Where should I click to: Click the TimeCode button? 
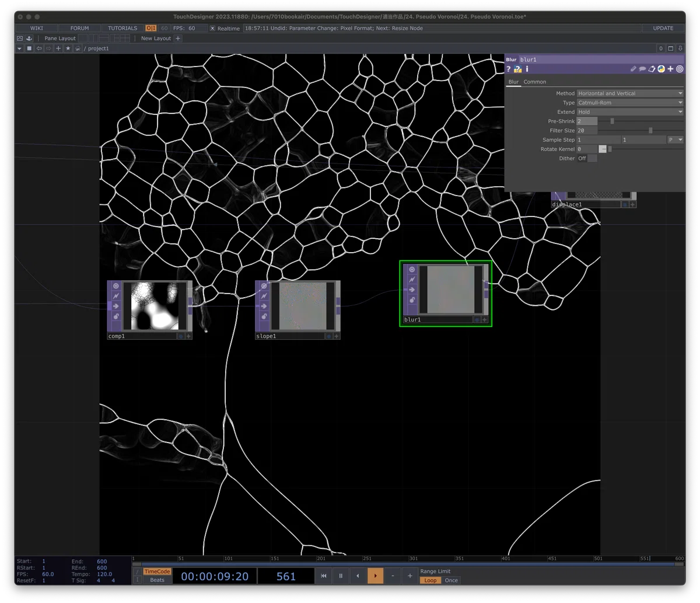click(157, 572)
